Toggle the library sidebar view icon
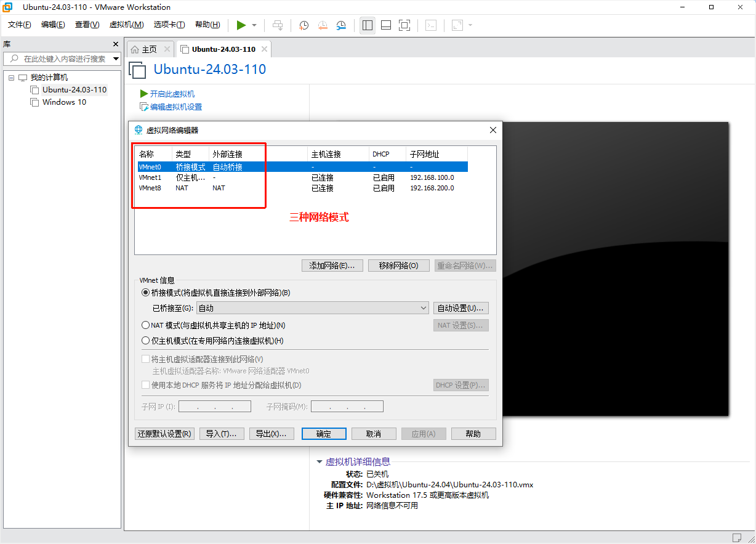756x544 pixels. point(368,25)
